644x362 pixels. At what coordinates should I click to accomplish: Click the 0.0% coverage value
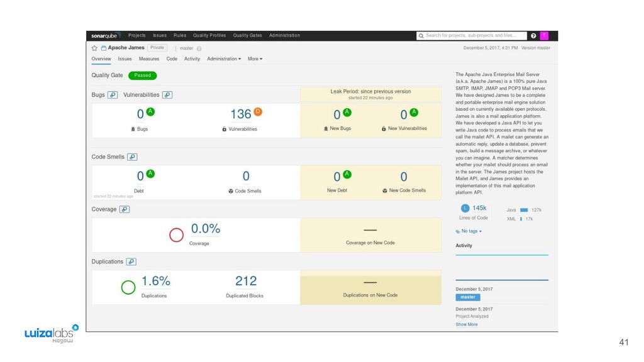tap(206, 229)
